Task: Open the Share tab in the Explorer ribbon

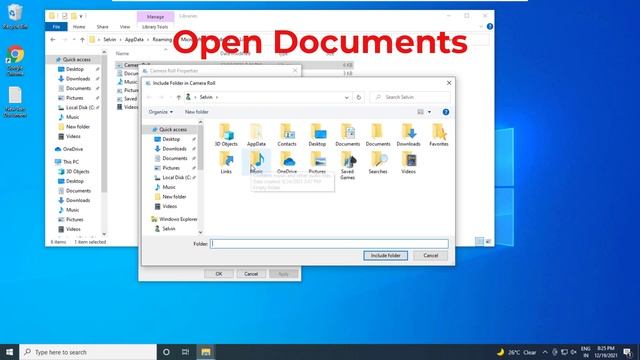Action: coord(102,27)
